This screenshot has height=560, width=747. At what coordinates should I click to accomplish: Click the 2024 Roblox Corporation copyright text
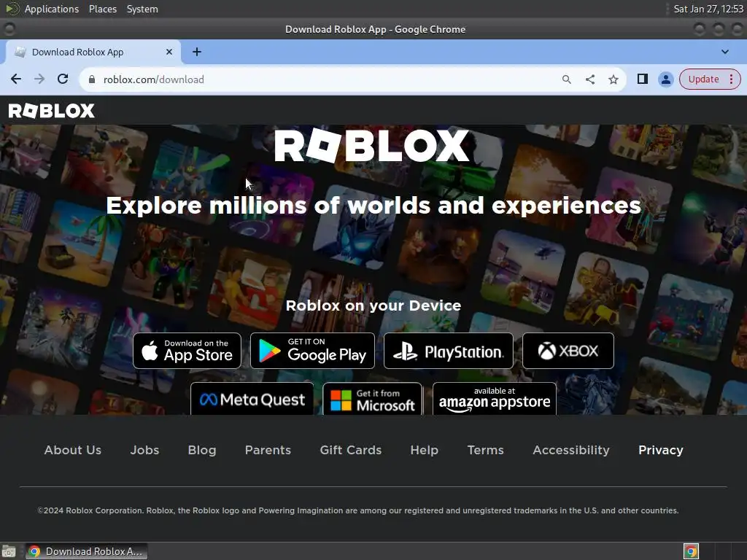pos(358,510)
